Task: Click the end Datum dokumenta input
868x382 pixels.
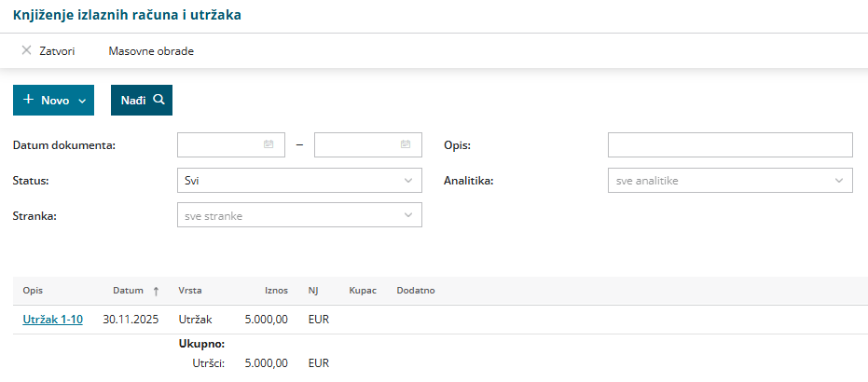Action: pyautogui.click(x=368, y=144)
